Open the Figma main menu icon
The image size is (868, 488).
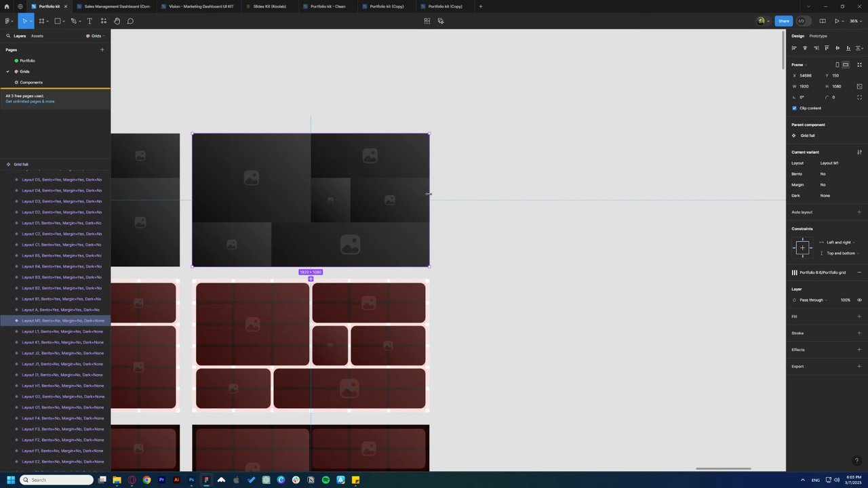coord(7,21)
